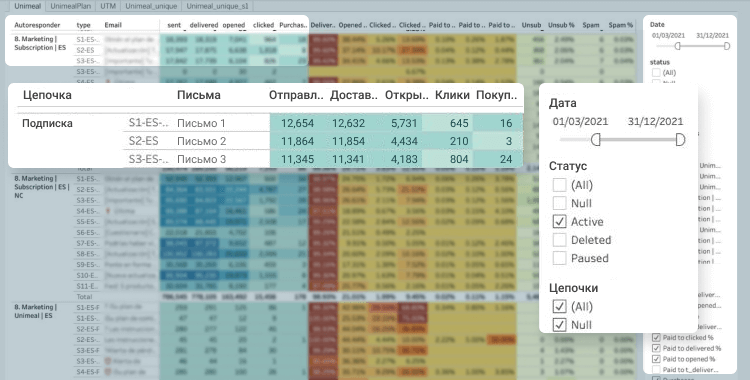Screen dimensions: 750x380
Task: Toggle the Paid to clicked % checkbox
Action: point(656,337)
